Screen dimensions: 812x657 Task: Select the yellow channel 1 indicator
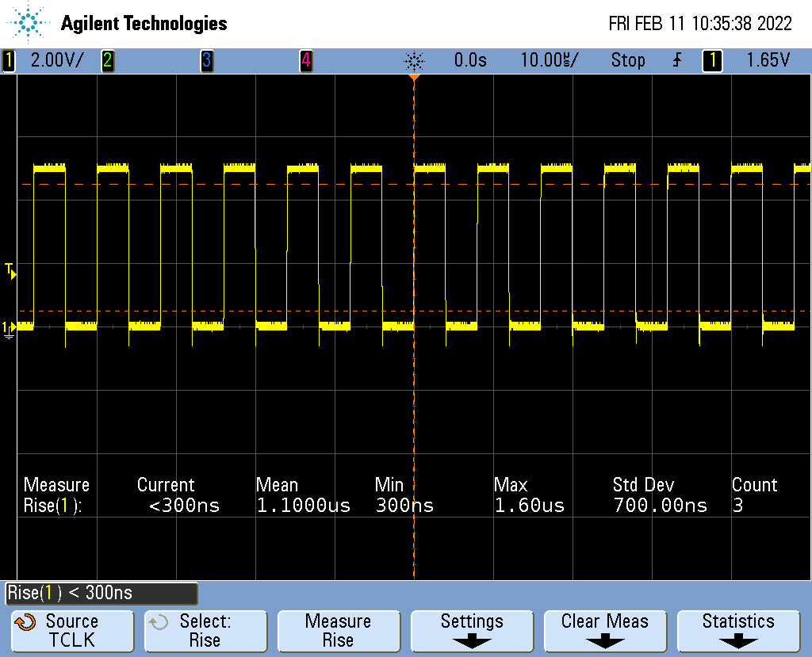pyautogui.click(x=9, y=60)
